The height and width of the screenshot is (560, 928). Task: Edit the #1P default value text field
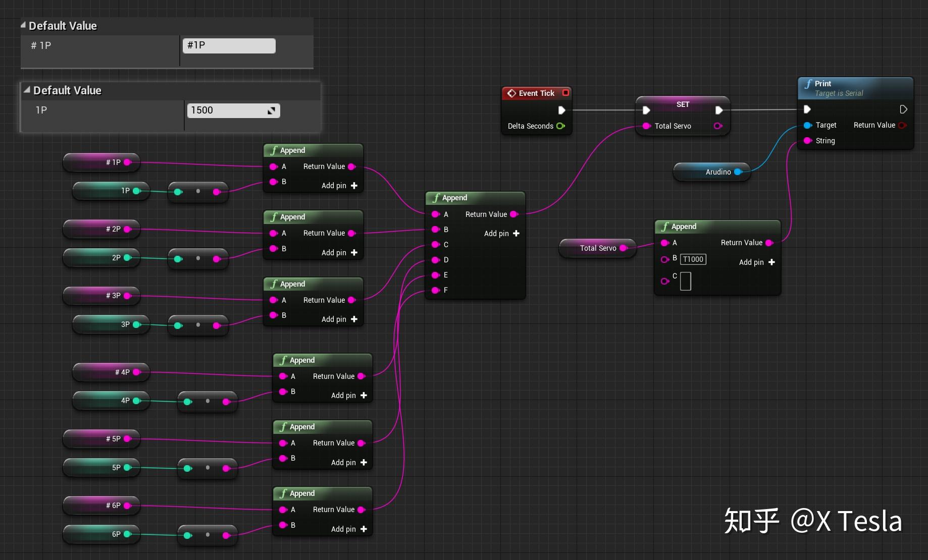point(229,45)
